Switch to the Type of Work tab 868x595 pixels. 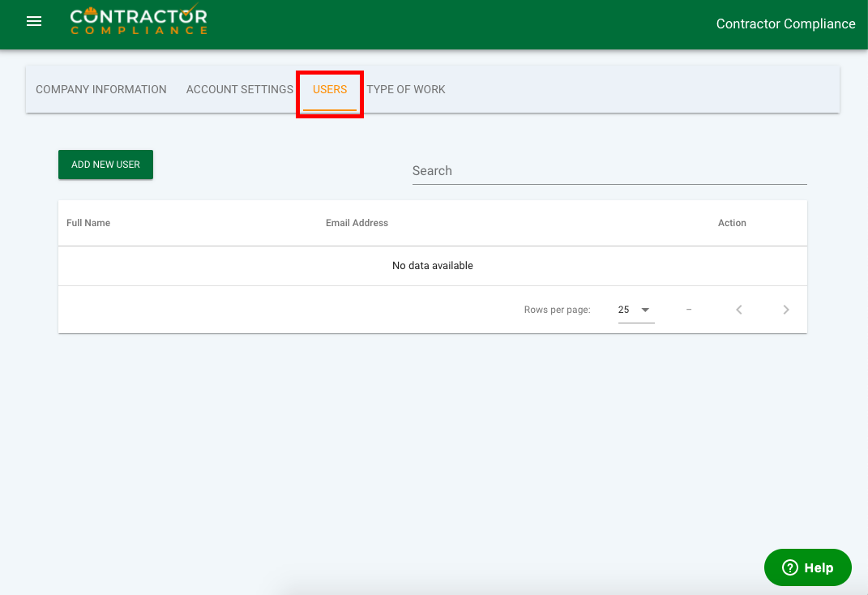click(406, 89)
